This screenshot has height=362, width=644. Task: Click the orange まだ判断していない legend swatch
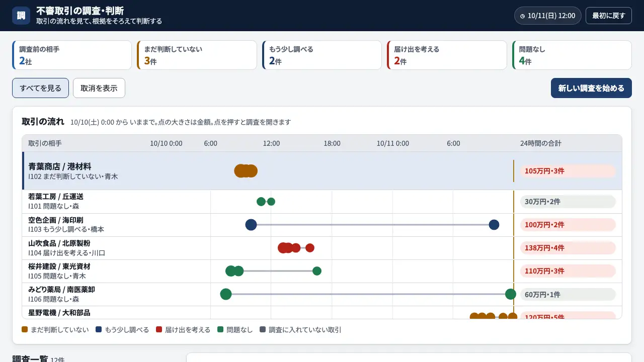pos(25,330)
